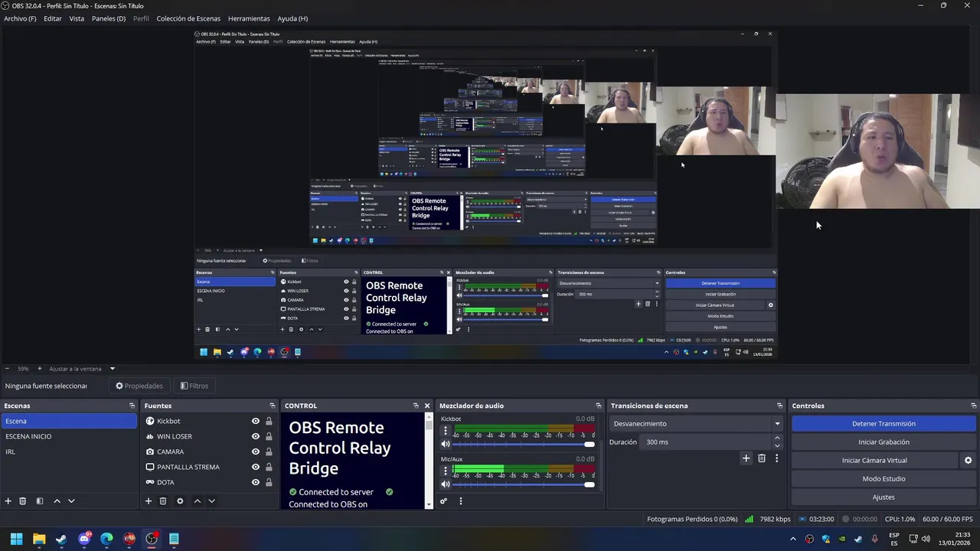This screenshot has height=551, width=980.
Task: Open transition properties three-dot menu
Action: coord(776,458)
